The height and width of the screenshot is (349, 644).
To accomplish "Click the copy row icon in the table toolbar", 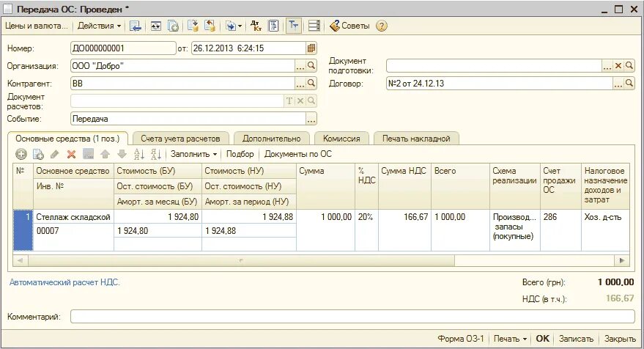I will tap(38, 154).
